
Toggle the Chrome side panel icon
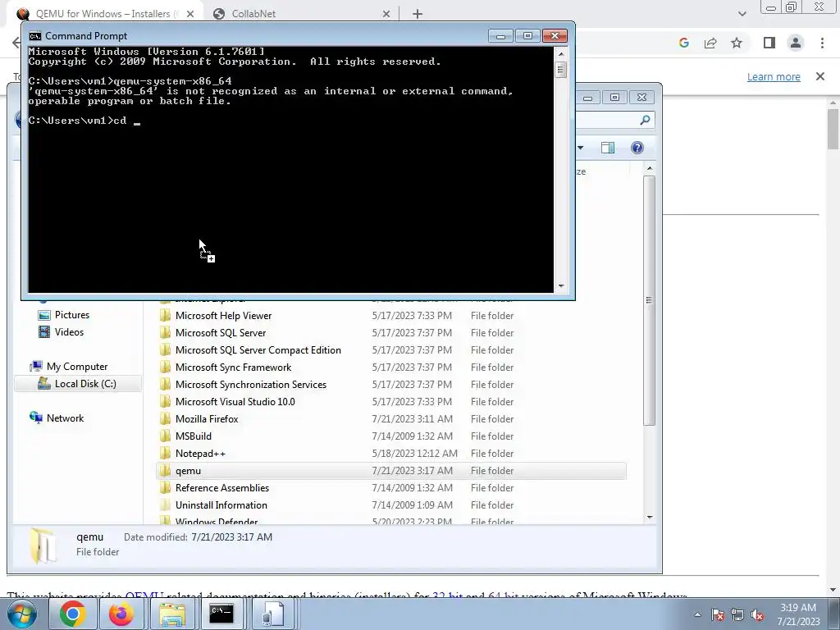[x=769, y=43]
